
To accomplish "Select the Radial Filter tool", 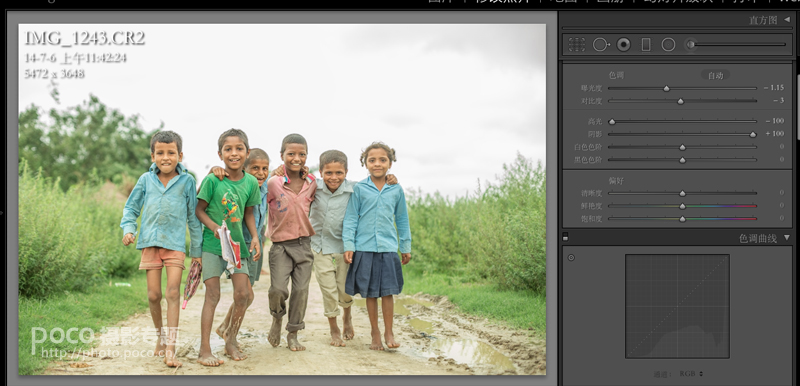I will [x=668, y=45].
